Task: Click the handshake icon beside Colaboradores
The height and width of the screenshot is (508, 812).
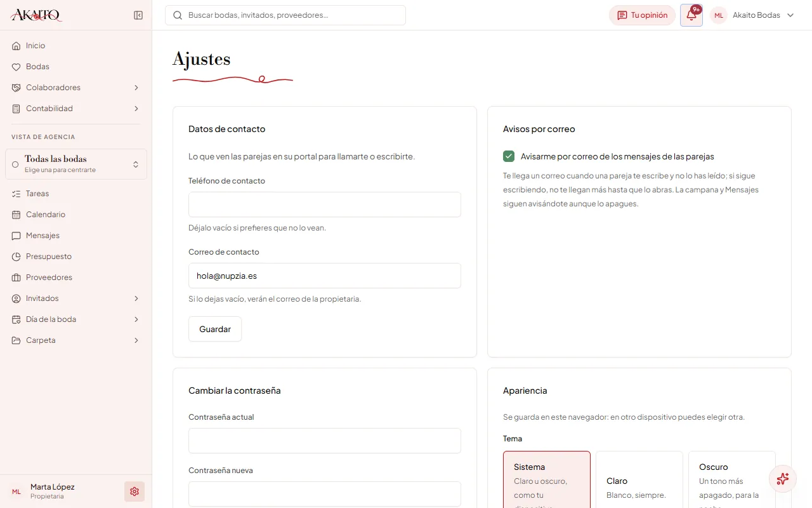Action: [16, 88]
